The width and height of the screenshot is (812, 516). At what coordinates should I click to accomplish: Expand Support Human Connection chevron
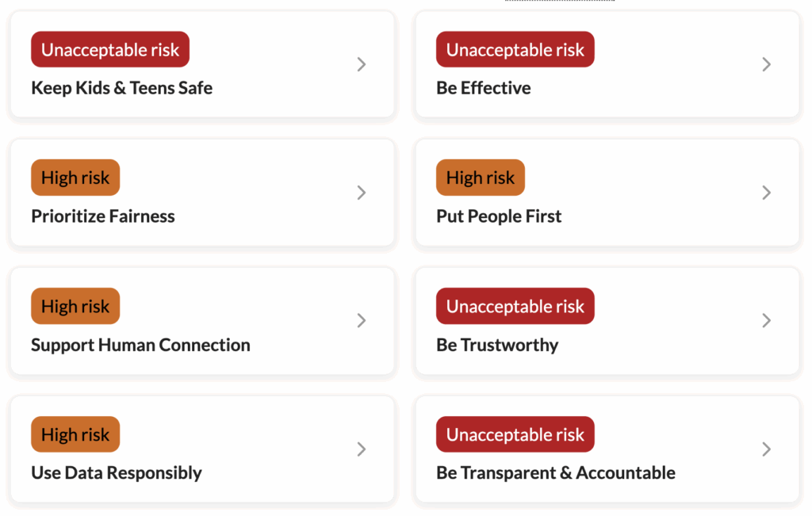[x=362, y=321]
